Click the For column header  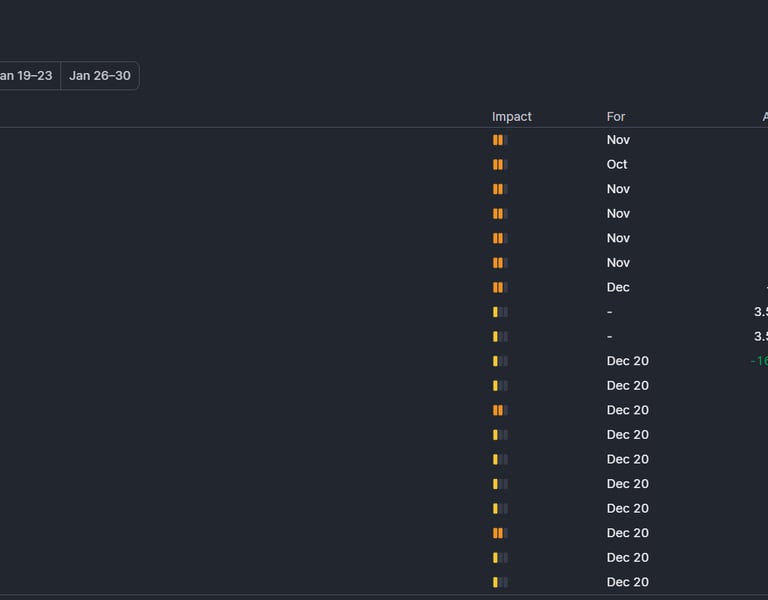[616, 117]
